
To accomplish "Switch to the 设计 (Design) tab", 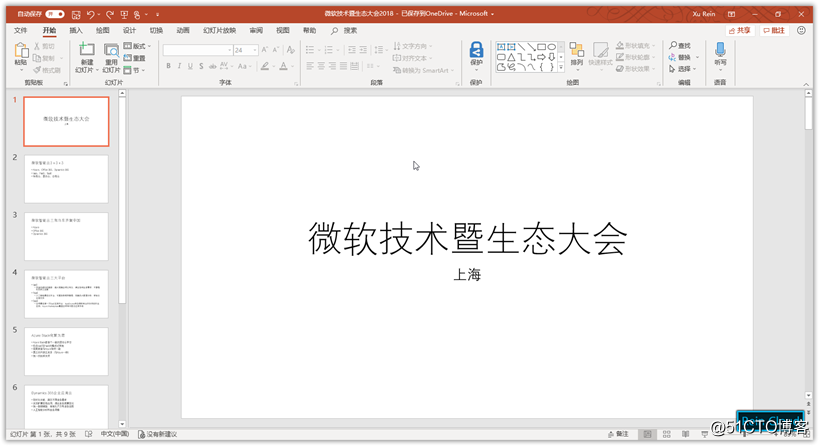I will (129, 30).
